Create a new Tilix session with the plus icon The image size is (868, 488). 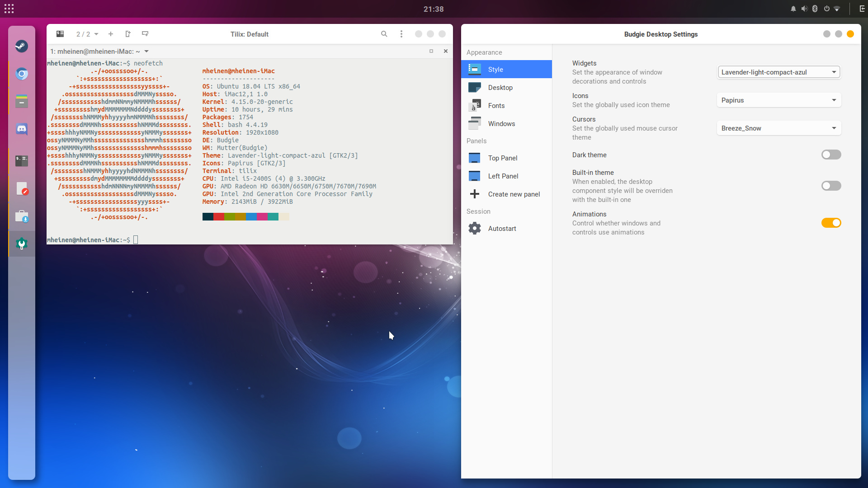pyautogui.click(x=111, y=34)
